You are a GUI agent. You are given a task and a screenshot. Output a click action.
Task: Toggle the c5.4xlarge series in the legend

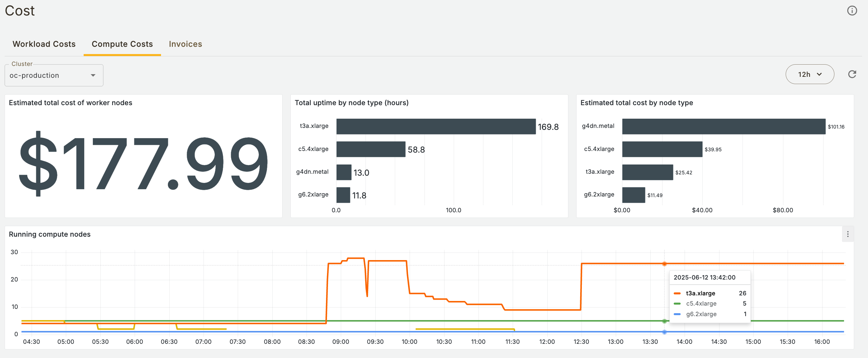tap(701, 304)
